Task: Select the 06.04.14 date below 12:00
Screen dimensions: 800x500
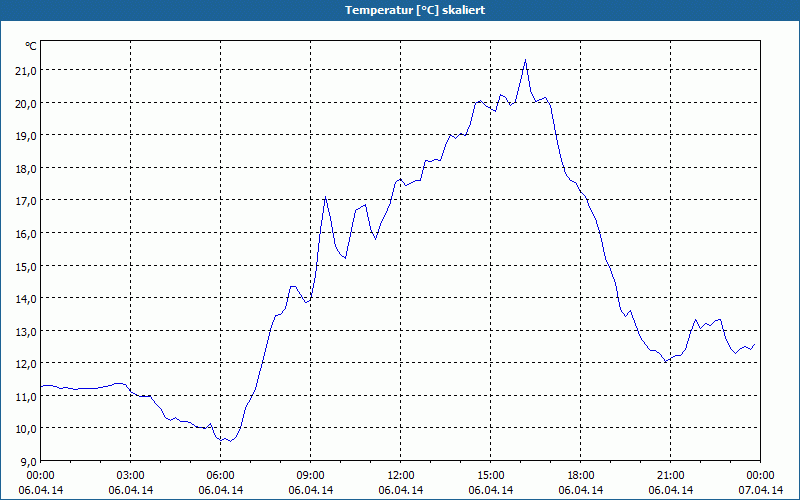Action: (x=401, y=490)
